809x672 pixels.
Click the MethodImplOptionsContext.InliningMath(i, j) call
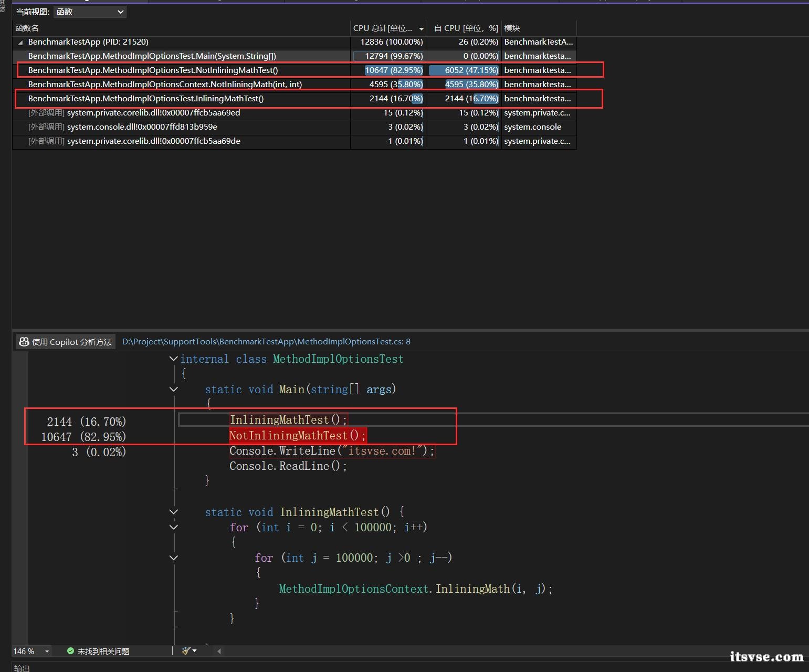pyautogui.click(x=416, y=589)
